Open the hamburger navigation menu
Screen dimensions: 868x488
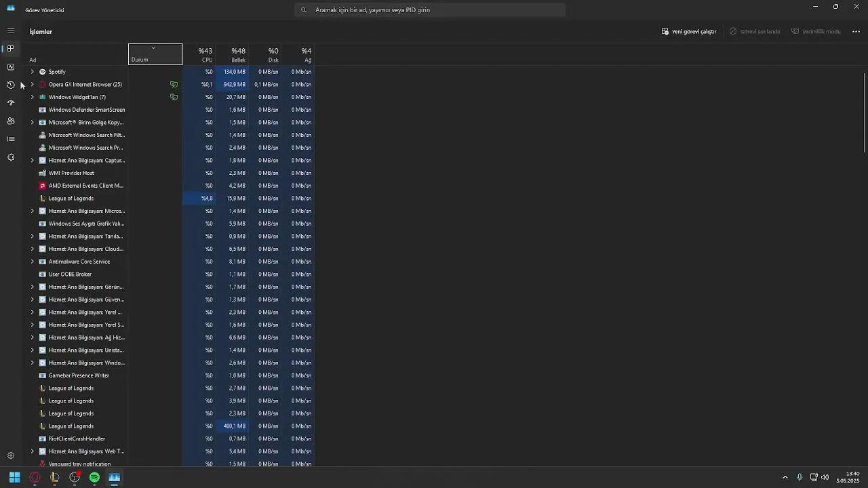pos(11,31)
